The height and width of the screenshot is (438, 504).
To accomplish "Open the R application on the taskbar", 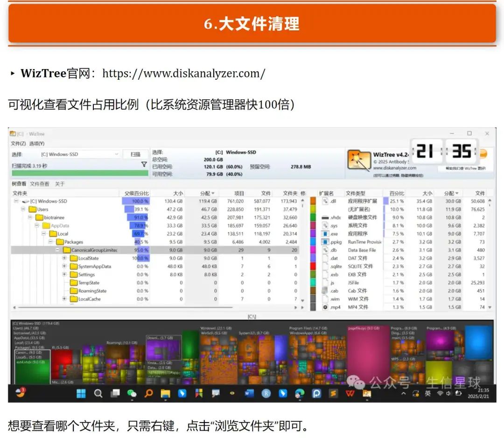I will click(x=266, y=393).
